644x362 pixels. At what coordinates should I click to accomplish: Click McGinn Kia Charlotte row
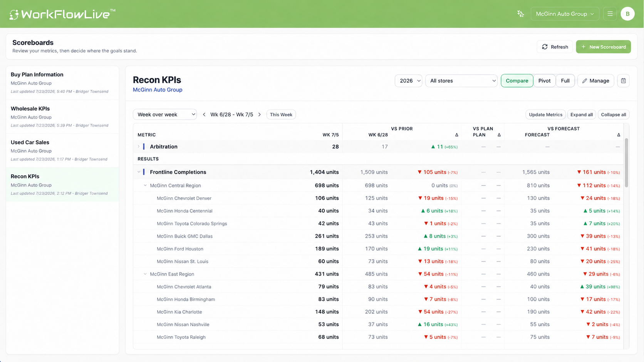tap(378, 312)
